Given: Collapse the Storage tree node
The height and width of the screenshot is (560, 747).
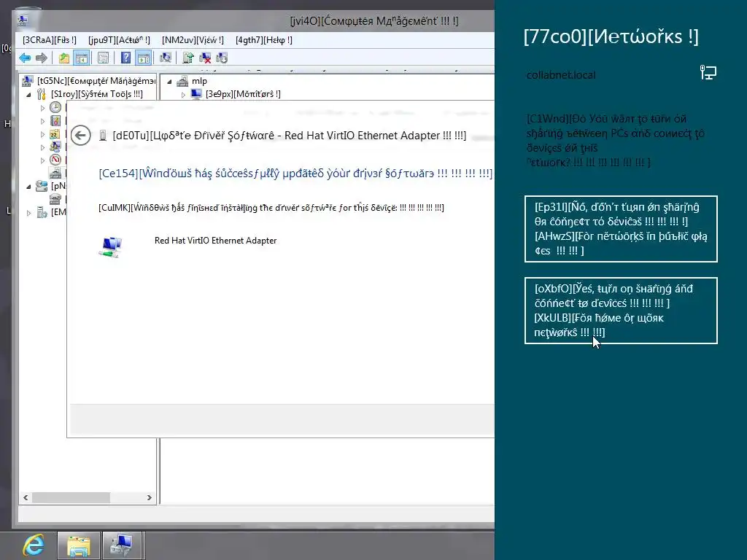Looking at the screenshot, I should pos(28,187).
